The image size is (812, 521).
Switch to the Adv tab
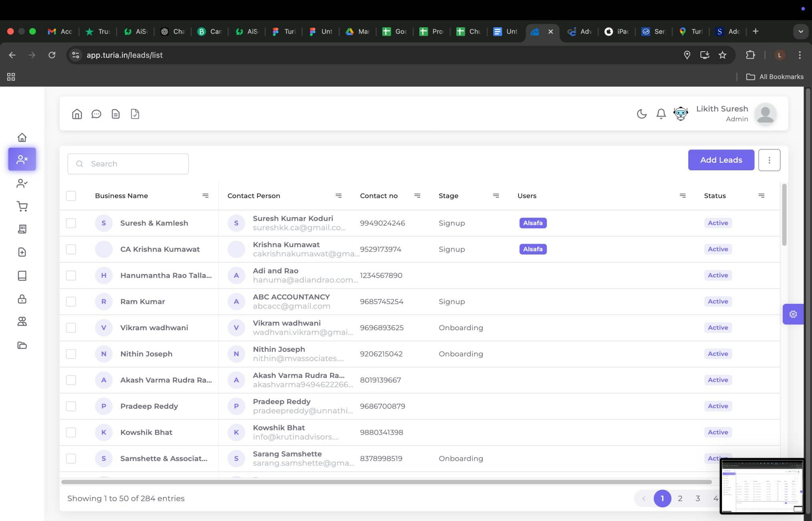(x=580, y=31)
